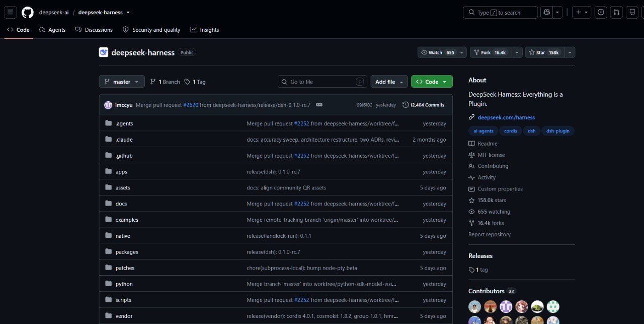Image resolution: width=644 pixels, height=324 pixels.
Task: Open commit hash 99f6f02
Action: [365, 105]
